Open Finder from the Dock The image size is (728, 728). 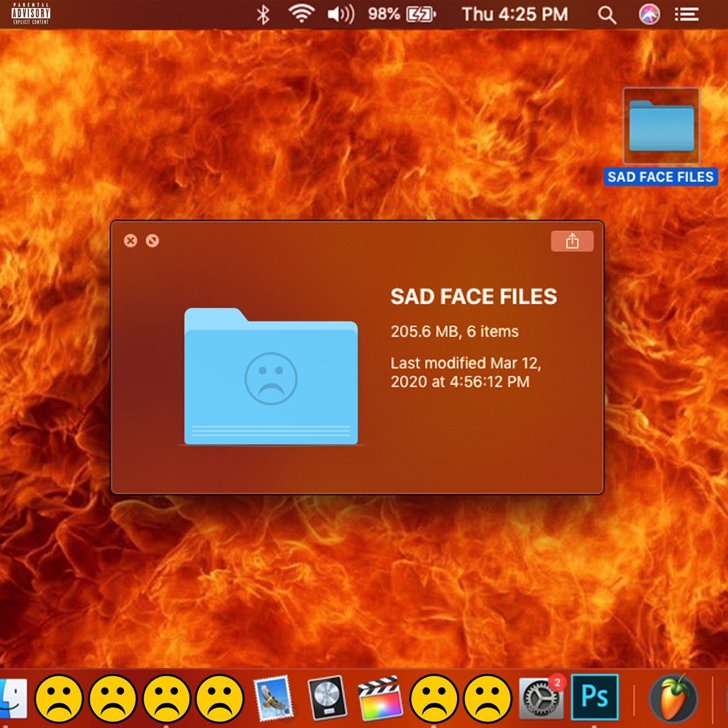(12, 698)
